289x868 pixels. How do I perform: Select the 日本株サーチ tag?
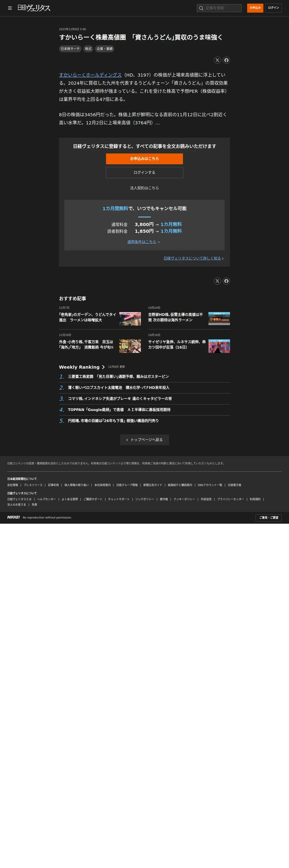click(70, 49)
